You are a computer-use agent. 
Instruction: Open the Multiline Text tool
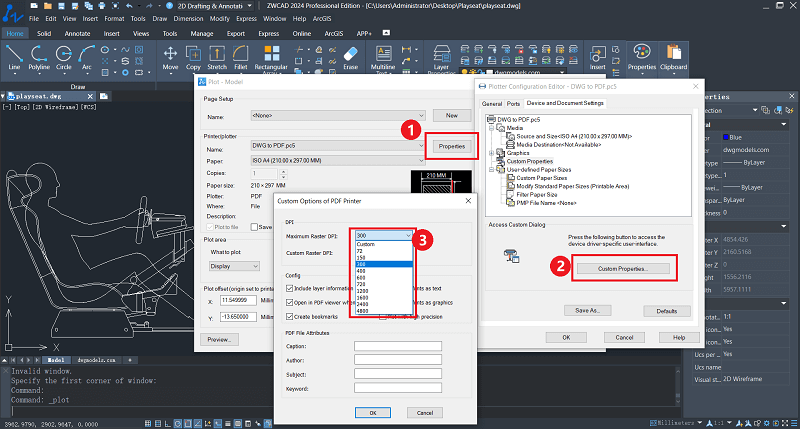tap(383, 53)
